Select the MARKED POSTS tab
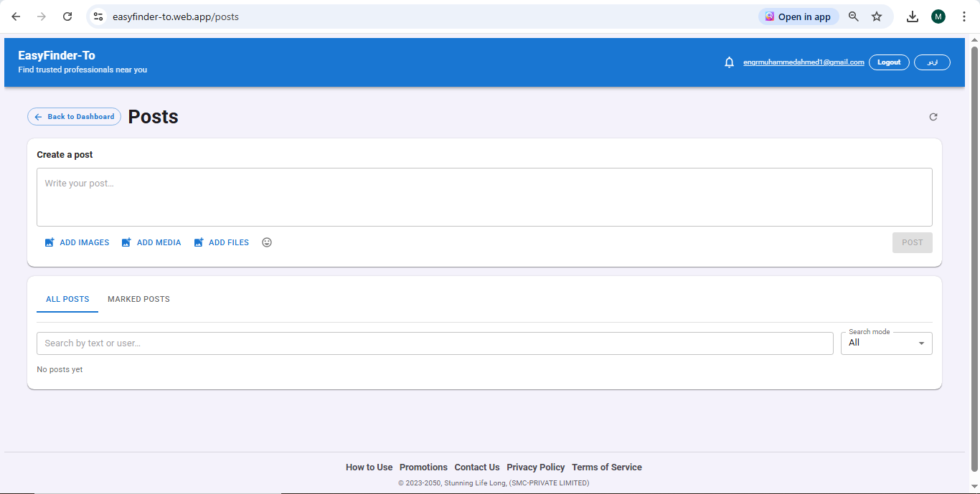 138,299
